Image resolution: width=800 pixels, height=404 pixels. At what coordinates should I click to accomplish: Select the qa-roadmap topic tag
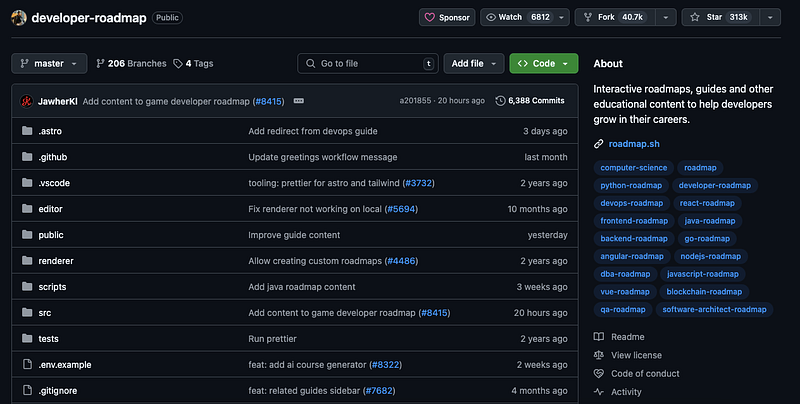(x=623, y=310)
